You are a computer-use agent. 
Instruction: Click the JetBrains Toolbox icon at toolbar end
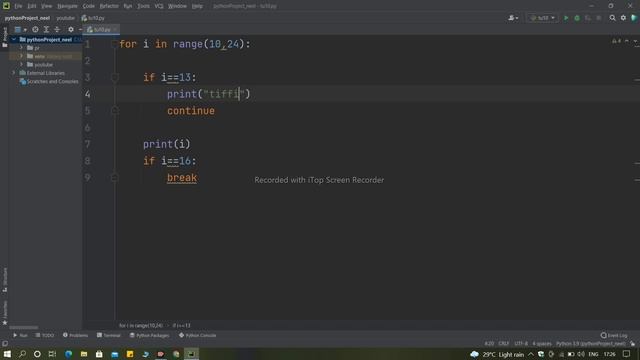tap(634, 18)
